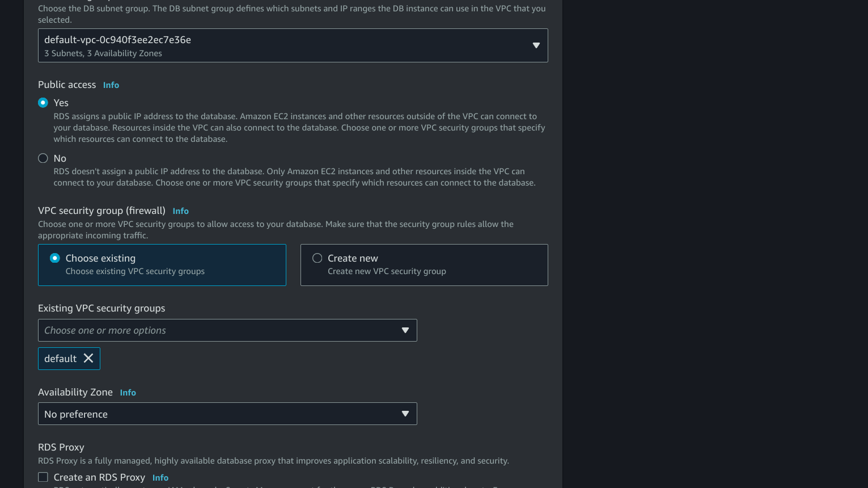Select Yes for Public access
Screen dimensions: 868x488
[43, 103]
